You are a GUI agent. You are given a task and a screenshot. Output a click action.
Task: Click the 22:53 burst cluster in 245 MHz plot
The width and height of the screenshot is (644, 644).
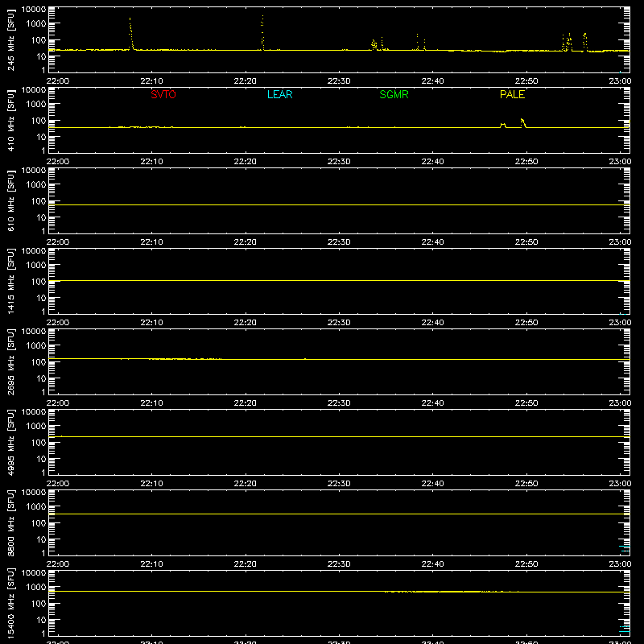tap(568, 43)
